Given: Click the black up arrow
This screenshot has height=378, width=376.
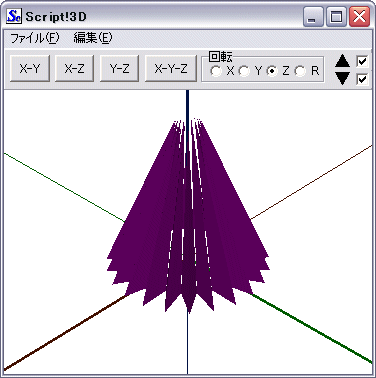Looking at the screenshot, I should click(x=342, y=61).
